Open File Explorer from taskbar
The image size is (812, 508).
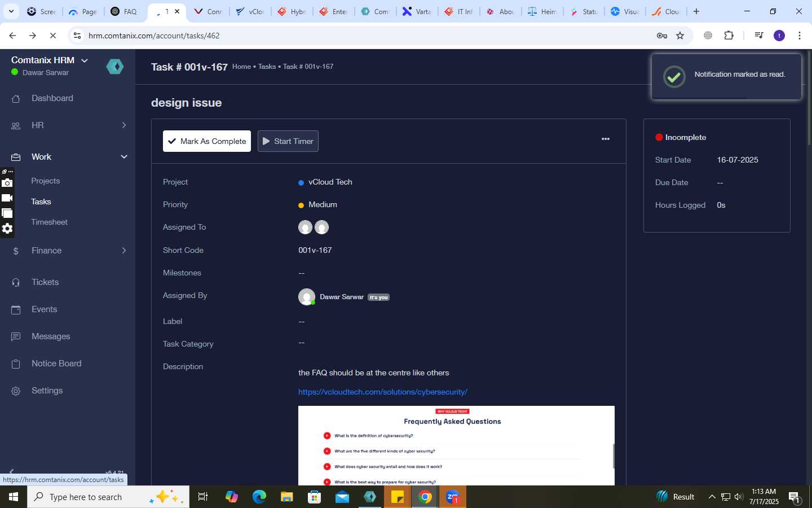[286, 497]
